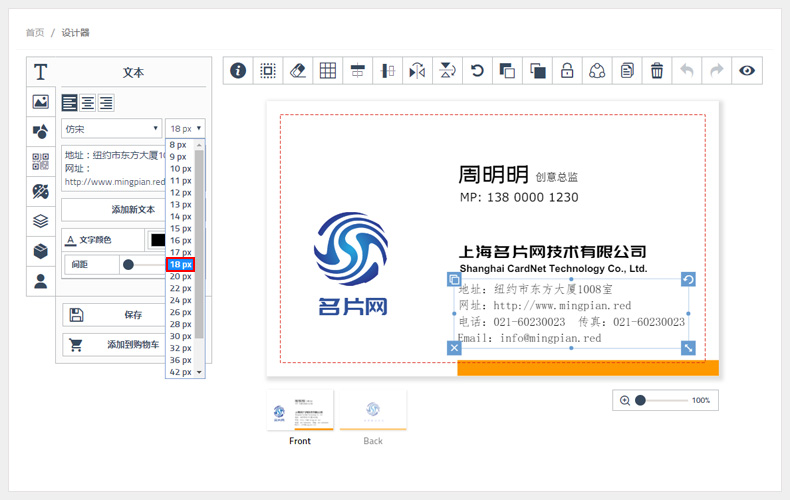Toggle the lock object icon
Screen dimensions: 790x500
(x=567, y=71)
